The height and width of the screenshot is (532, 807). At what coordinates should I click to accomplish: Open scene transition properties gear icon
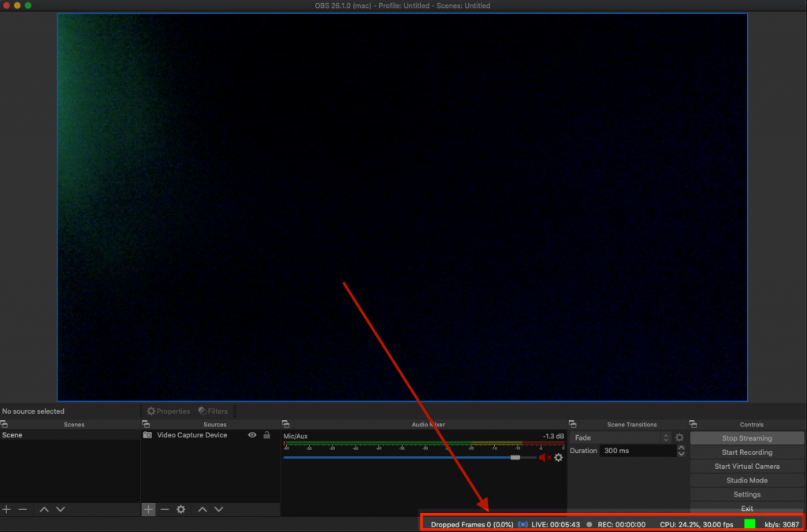679,437
